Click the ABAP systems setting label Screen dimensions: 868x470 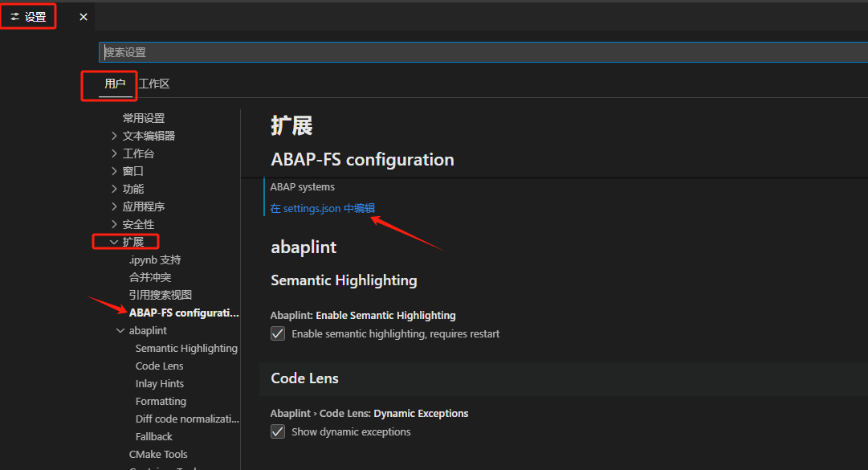(302, 187)
